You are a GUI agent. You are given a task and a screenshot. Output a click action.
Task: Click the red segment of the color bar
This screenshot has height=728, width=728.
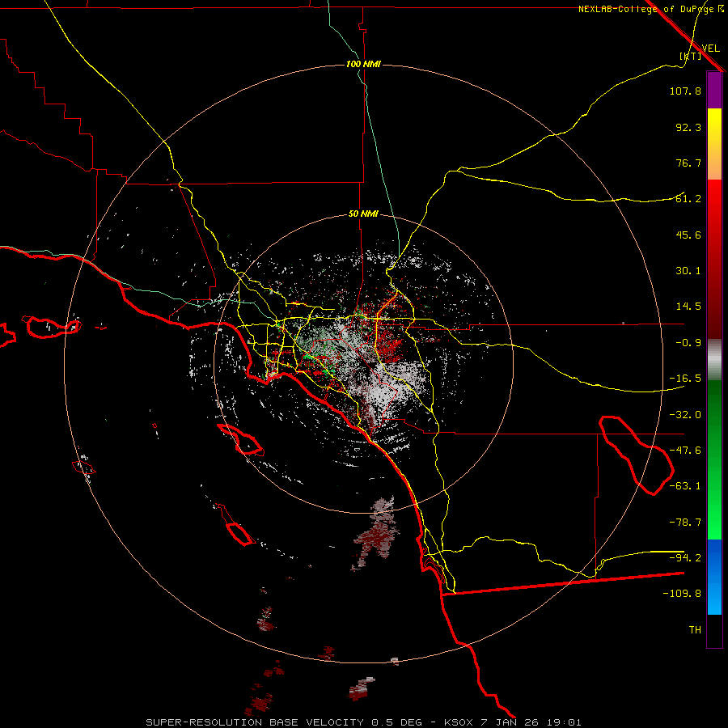pos(714,259)
